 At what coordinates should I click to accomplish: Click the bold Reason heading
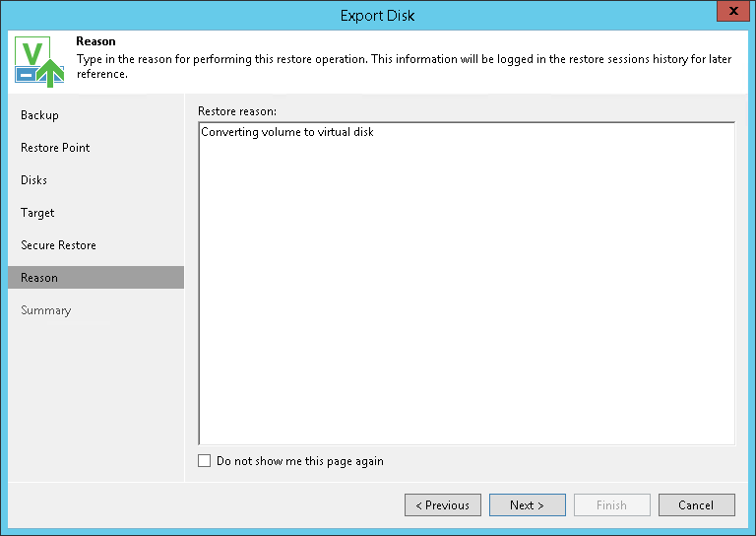[95, 41]
